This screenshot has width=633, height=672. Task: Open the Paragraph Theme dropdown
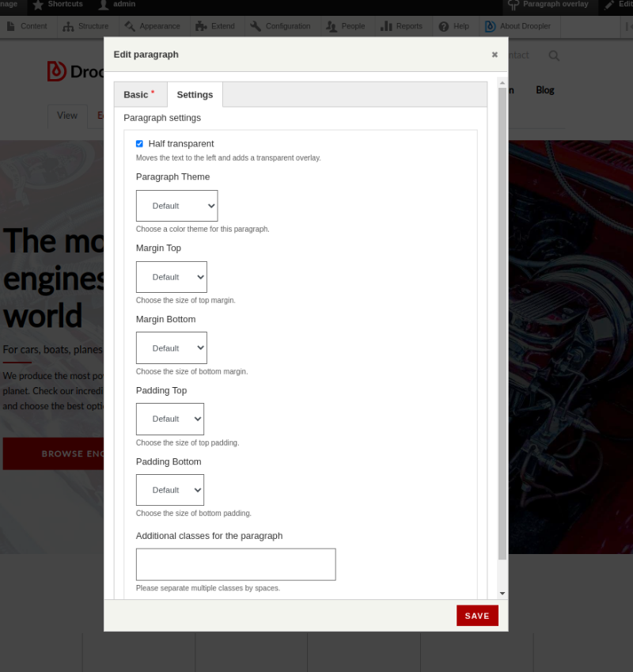(x=176, y=205)
